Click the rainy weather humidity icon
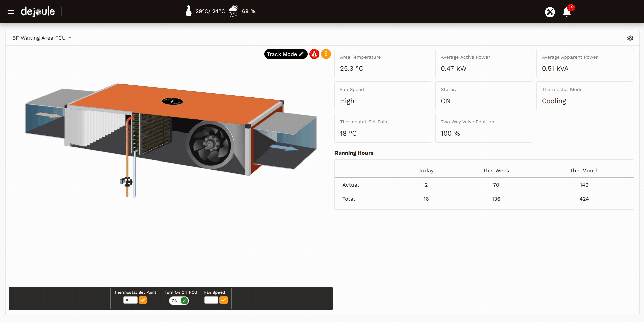 (x=233, y=11)
